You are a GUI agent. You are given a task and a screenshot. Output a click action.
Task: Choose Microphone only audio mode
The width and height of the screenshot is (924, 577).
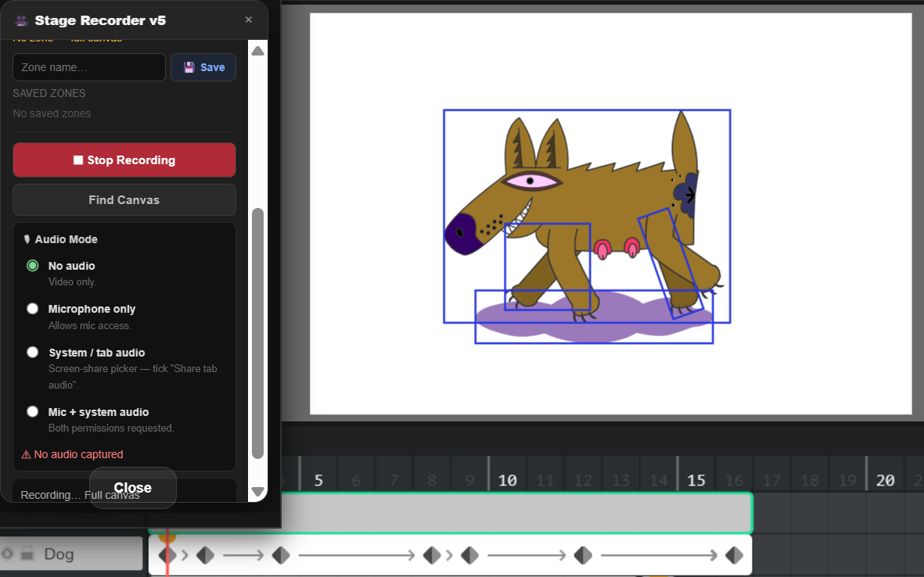pyautogui.click(x=33, y=309)
